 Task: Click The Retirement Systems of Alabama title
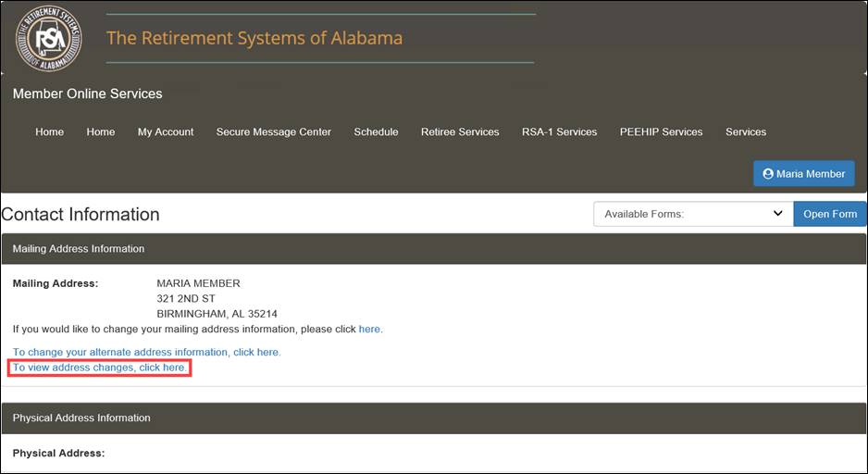tap(254, 38)
